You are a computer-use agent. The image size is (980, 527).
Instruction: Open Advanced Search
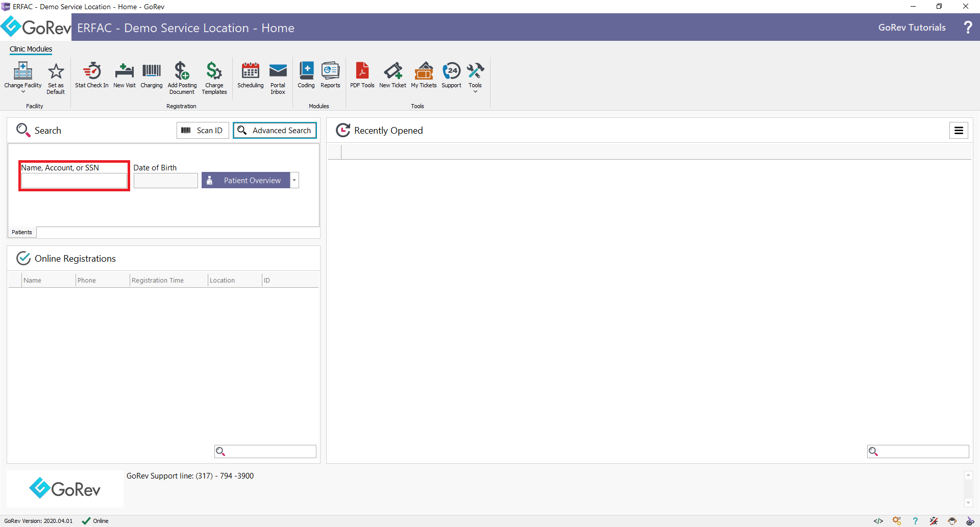click(275, 131)
